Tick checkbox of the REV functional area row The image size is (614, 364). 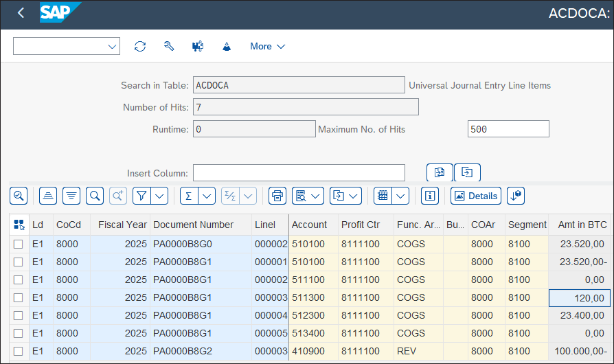tap(19, 351)
